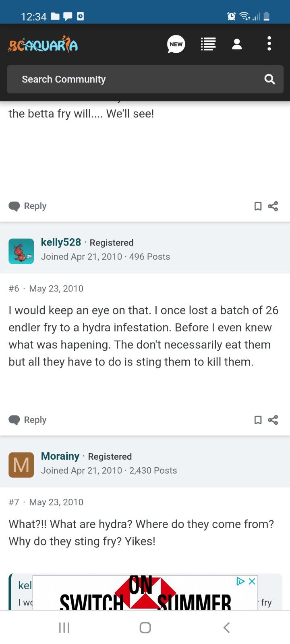The width and height of the screenshot is (290, 644).
Task: Share kelly528's post #6
Action: tap(273, 420)
